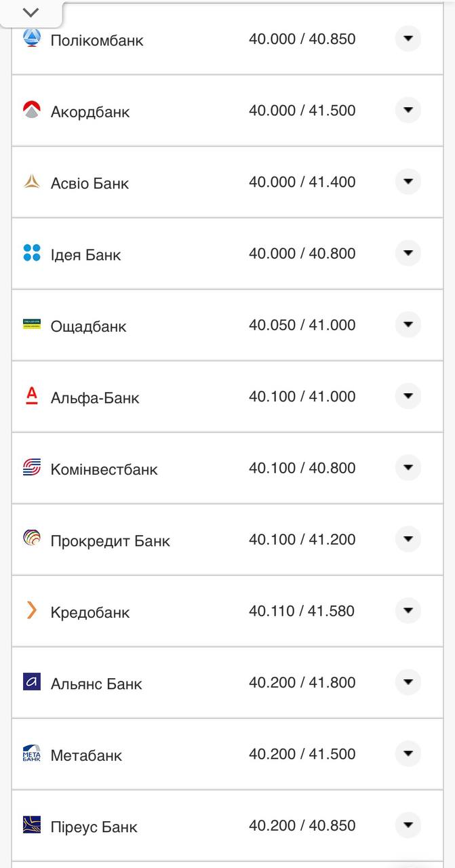Expand the Полікомбанк rate details

(x=408, y=39)
